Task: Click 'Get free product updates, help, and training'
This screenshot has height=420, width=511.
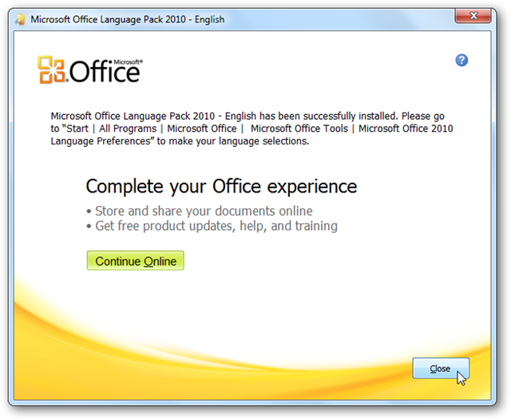Action: 216,226
